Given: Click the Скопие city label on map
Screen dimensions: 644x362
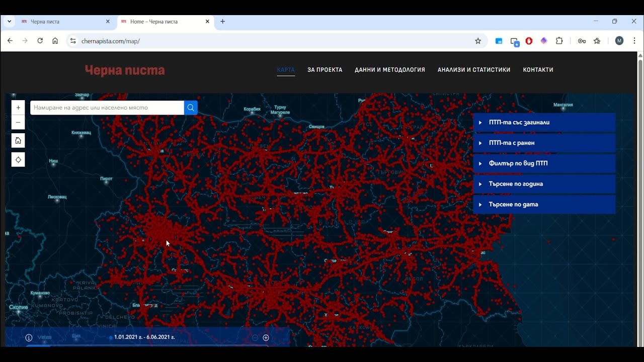Looking at the screenshot, I should 18,307.
